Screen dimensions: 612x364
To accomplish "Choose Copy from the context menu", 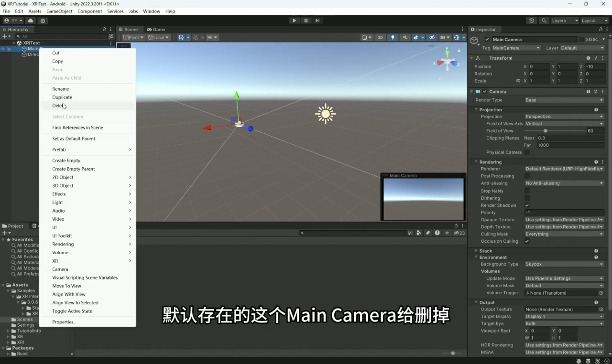I will click(88, 61).
